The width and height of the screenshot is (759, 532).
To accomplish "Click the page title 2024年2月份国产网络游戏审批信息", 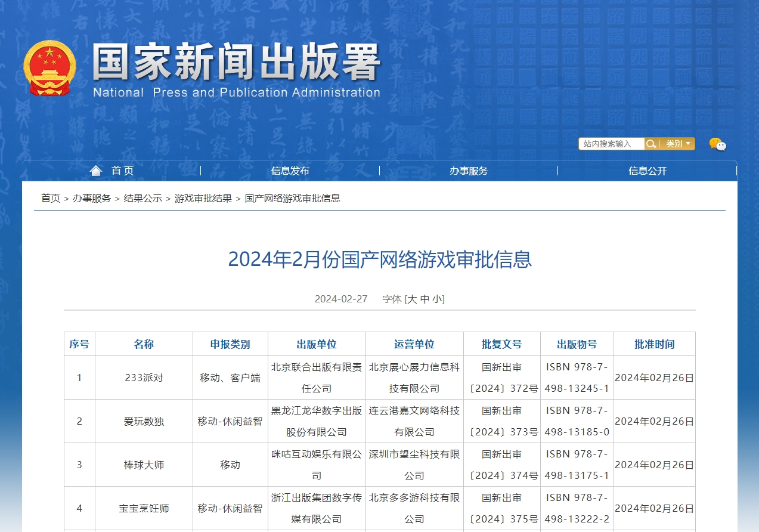I will [380, 259].
